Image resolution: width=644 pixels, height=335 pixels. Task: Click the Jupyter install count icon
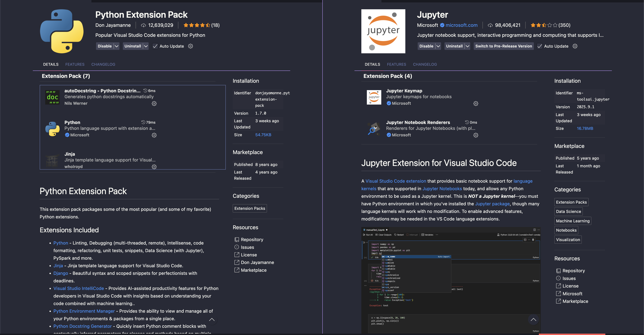tap(490, 25)
